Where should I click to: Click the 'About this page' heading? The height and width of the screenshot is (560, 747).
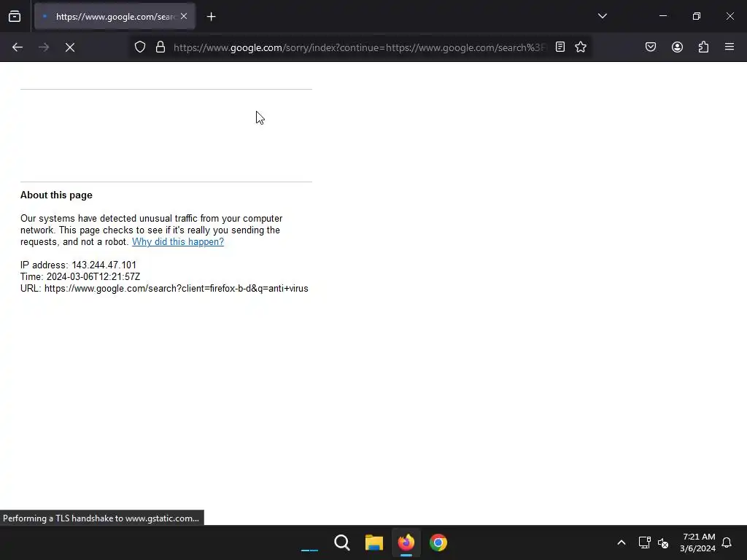tap(56, 195)
